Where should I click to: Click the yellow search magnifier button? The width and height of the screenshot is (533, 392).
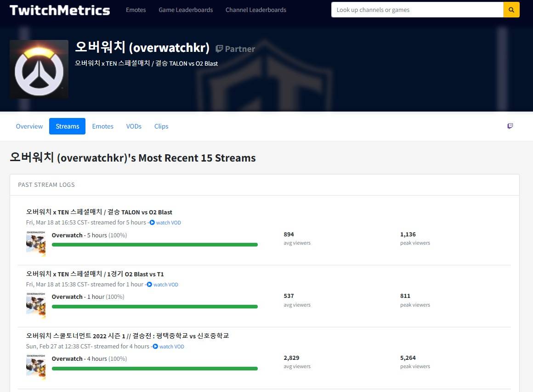point(511,10)
